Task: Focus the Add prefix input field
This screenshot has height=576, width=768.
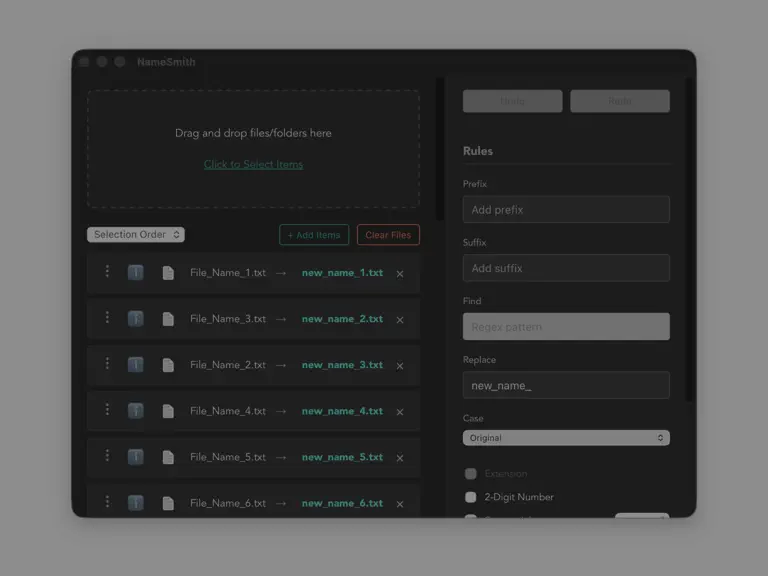Action: pyautogui.click(x=566, y=209)
